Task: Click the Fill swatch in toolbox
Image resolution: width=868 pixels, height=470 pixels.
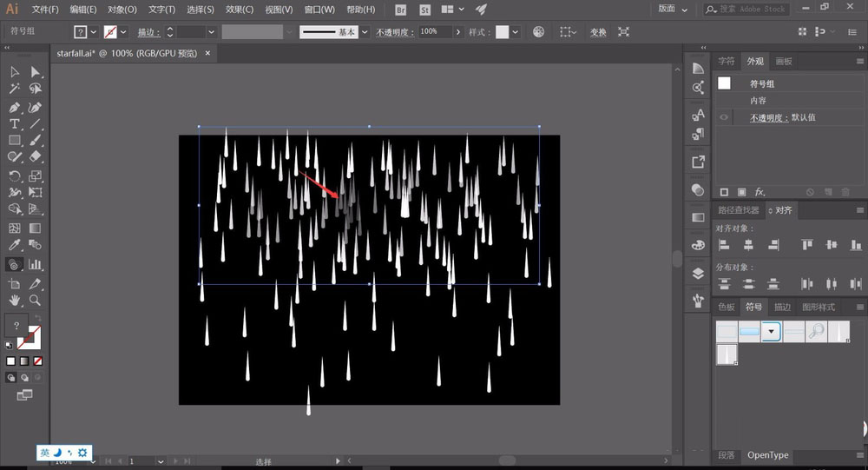Action: pyautogui.click(x=16, y=325)
